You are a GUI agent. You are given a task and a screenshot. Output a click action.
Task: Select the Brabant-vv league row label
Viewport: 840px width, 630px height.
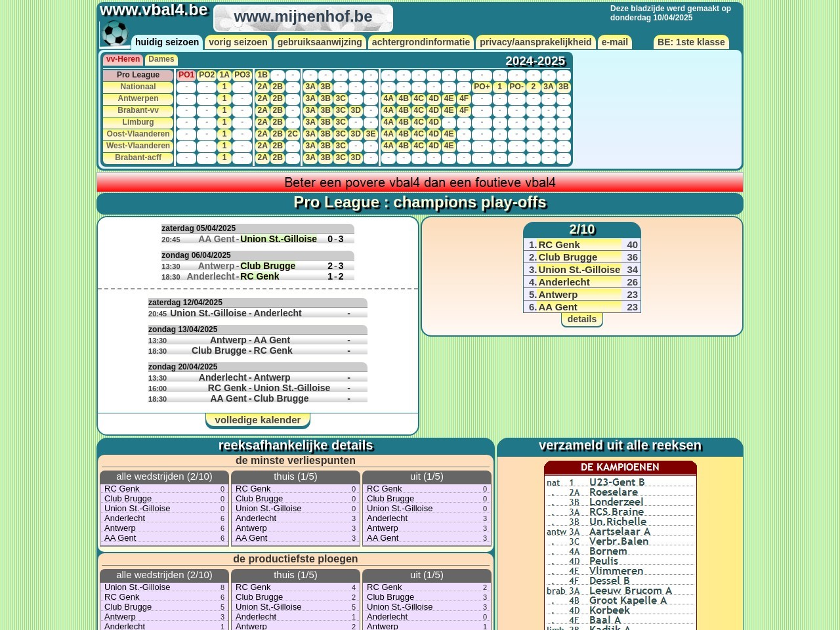[138, 110]
